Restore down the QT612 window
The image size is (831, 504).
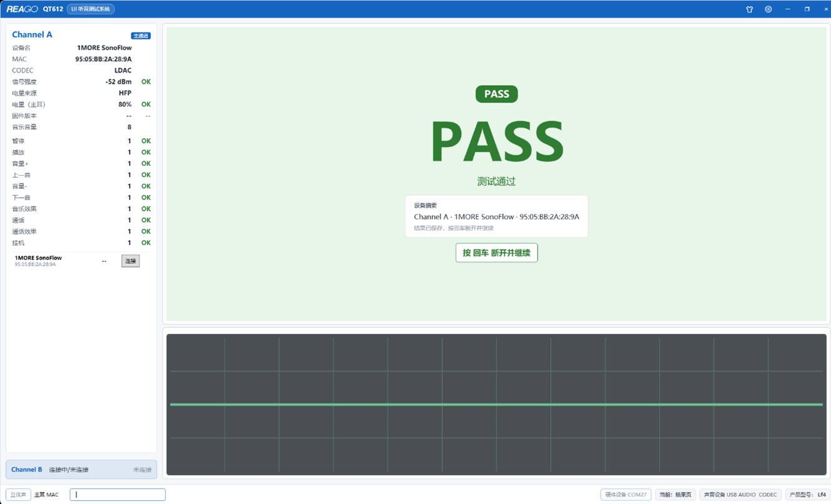(x=807, y=9)
